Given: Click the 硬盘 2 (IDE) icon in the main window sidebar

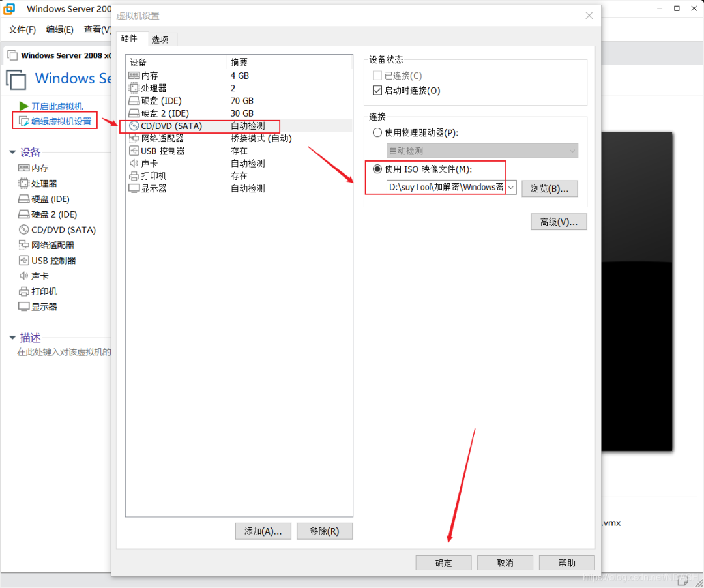Looking at the screenshot, I should coord(24,214).
